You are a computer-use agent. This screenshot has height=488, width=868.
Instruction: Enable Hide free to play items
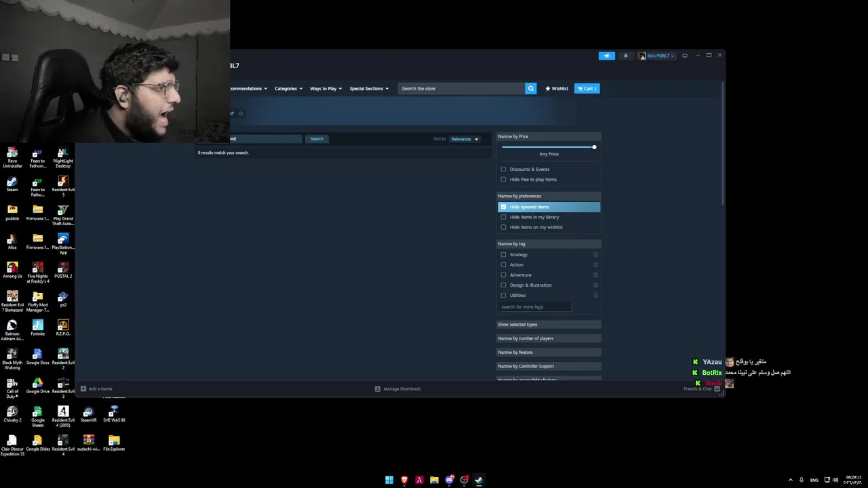(x=503, y=180)
